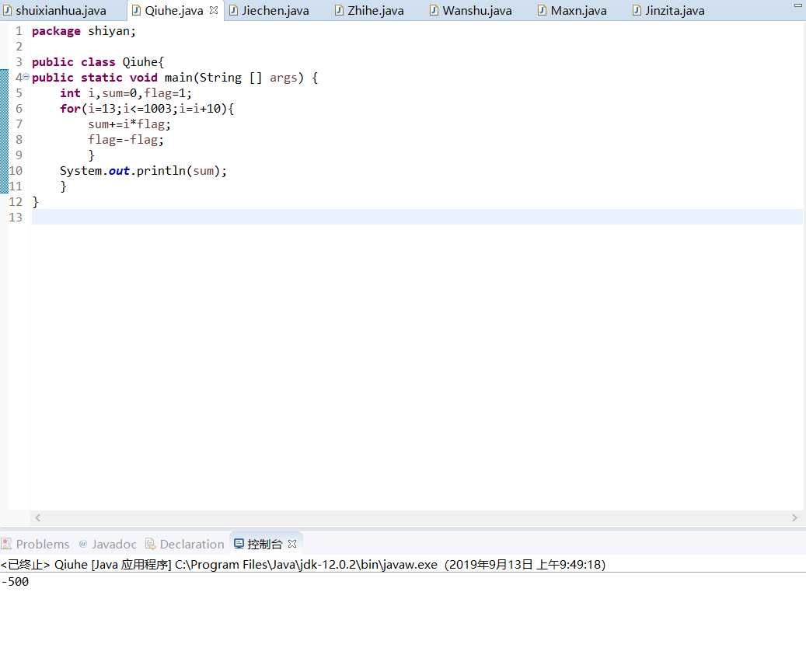Screen dimensions: 806x672
Task: Click the right arrow of horizontal scrollbar
Action: click(x=794, y=517)
